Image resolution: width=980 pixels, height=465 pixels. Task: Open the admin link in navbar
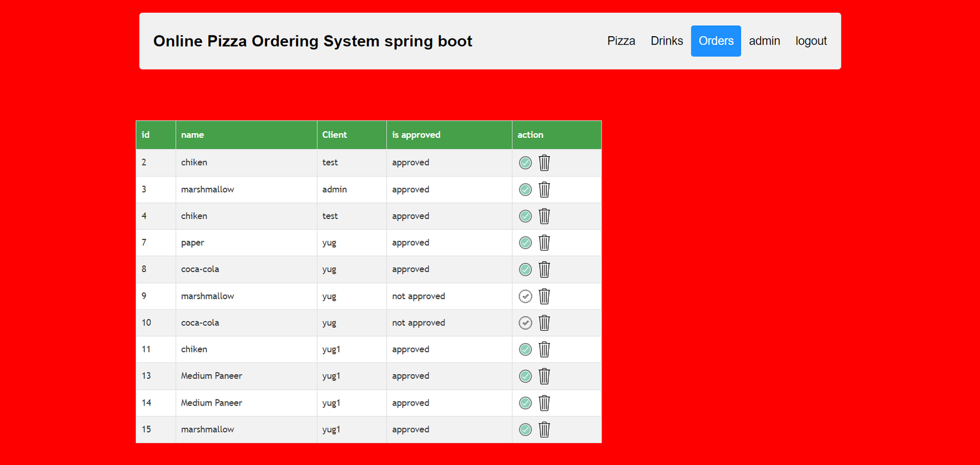point(764,41)
